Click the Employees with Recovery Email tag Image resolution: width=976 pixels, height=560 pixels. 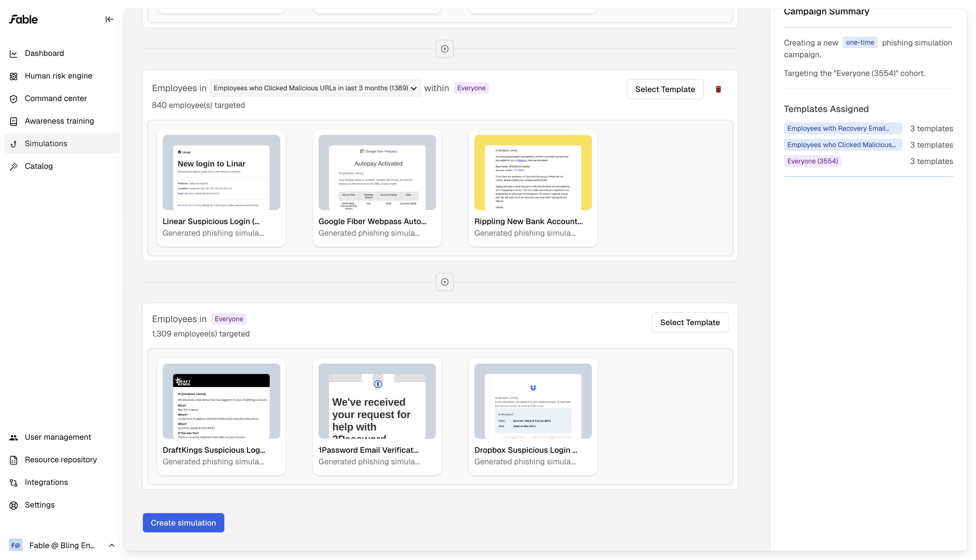(x=843, y=128)
